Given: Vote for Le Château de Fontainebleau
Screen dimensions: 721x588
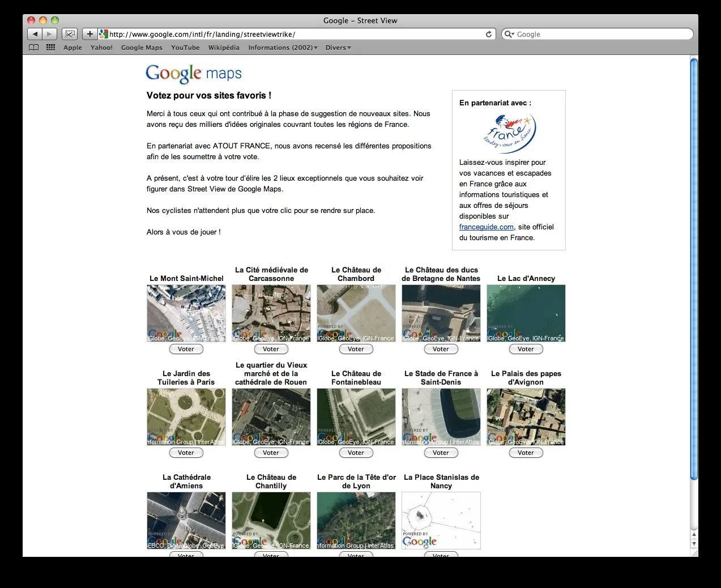Looking at the screenshot, I should 356,453.
